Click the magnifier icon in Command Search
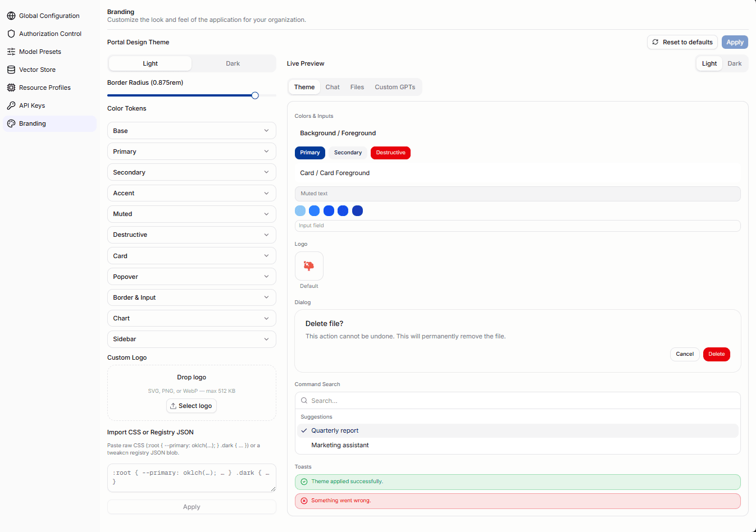This screenshot has height=532, width=756. tap(304, 401)
